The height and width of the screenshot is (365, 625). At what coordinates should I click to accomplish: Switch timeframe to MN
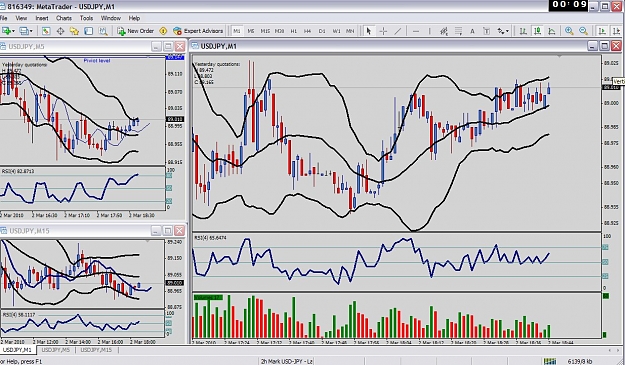[x=350, y=31]
